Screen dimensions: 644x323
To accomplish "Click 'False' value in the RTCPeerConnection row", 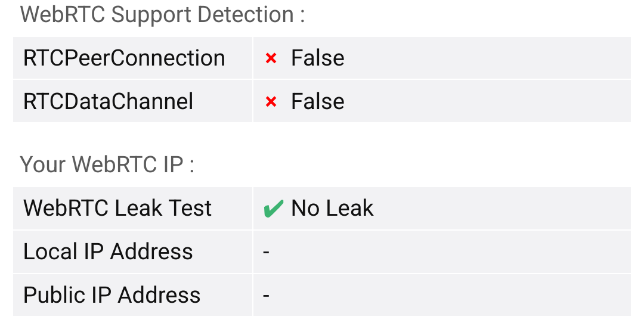I will [317, 58].
